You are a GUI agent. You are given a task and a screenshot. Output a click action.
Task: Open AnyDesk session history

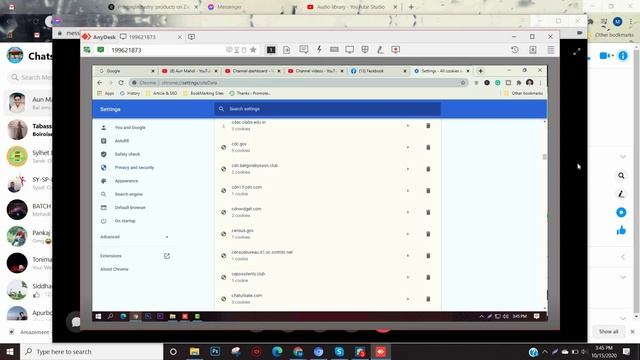[x=515, y=50]
